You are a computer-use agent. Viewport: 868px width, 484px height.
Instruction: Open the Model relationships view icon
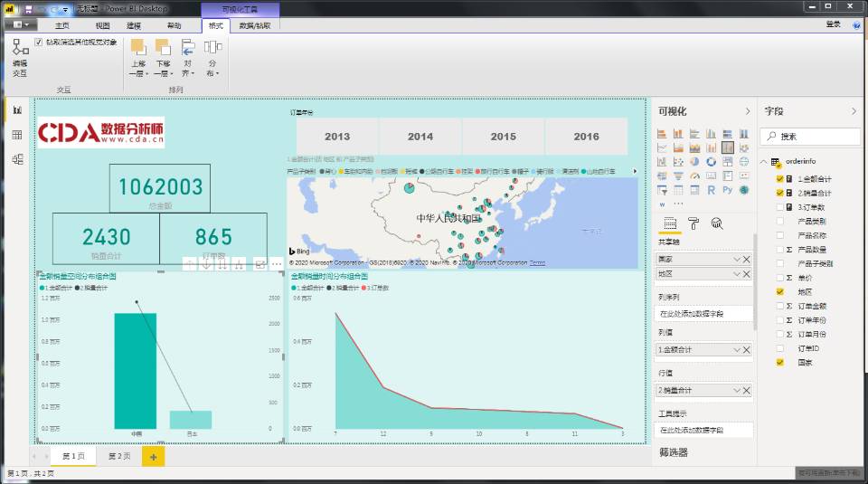coord(16,159)
